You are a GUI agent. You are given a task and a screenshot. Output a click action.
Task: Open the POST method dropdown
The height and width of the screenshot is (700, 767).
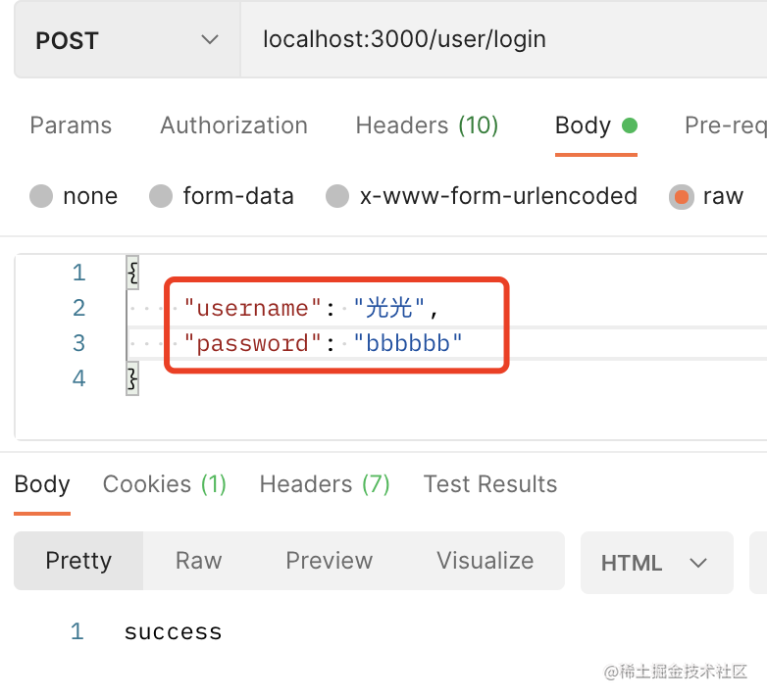(127, 40)
